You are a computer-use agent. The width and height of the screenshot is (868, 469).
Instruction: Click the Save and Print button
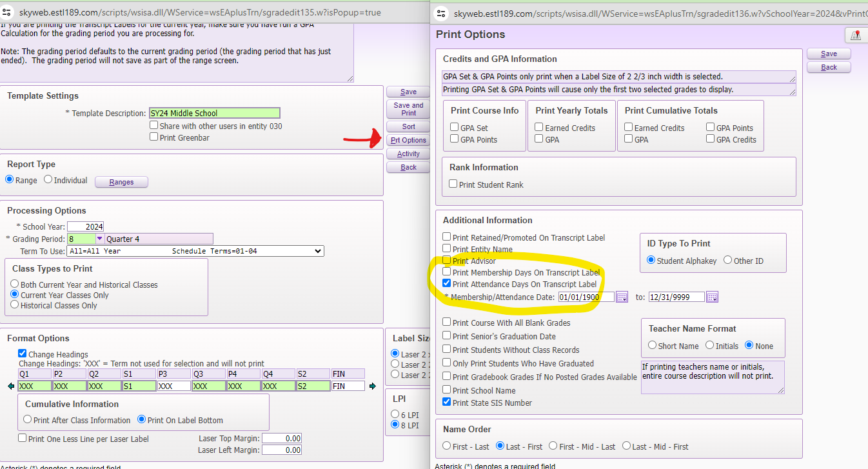408,109
